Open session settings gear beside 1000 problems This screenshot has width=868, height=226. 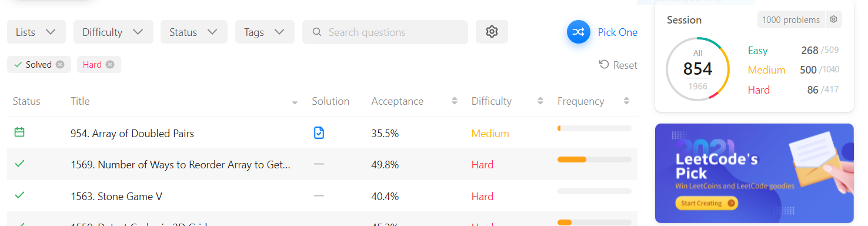833,19
